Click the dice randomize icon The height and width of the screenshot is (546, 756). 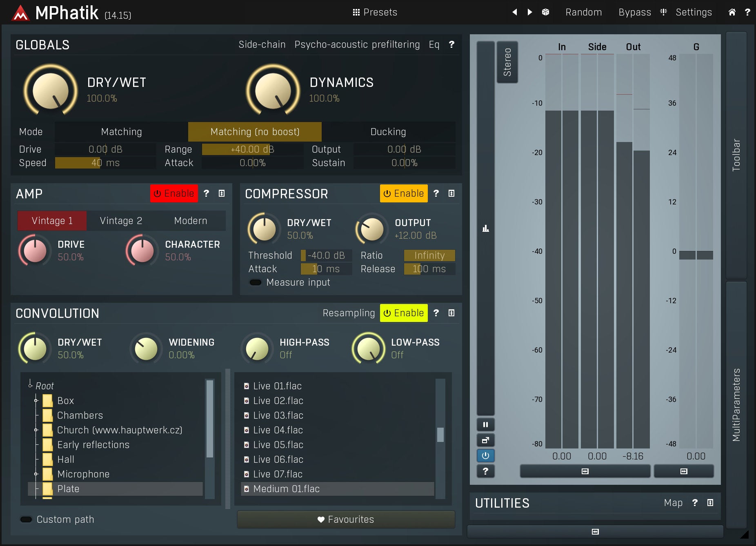coord(545,12)
